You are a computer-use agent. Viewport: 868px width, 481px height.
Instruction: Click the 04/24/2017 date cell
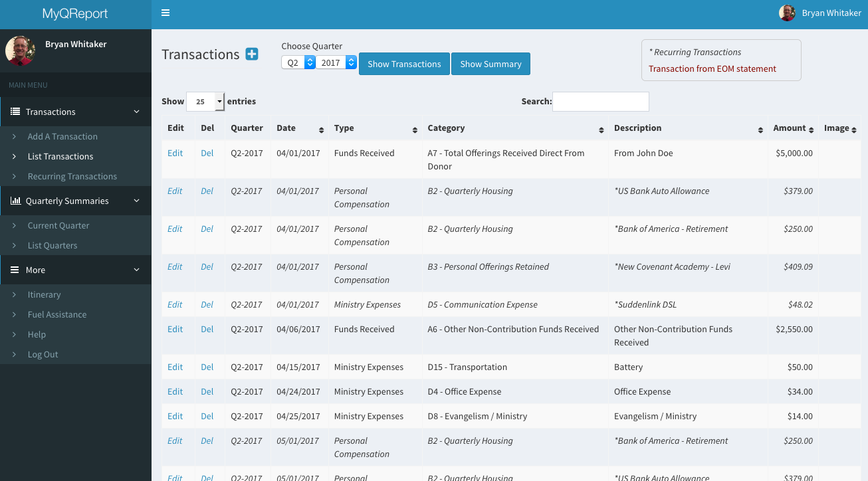[298, 391]
